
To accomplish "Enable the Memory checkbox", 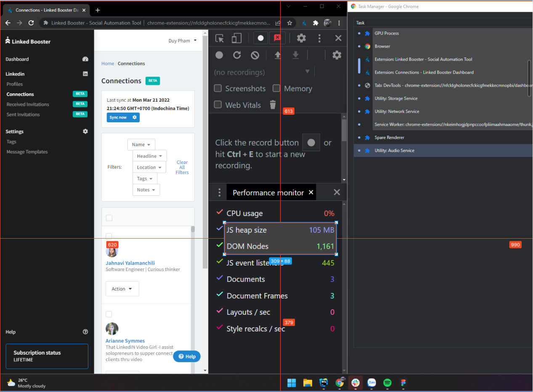I will 276,88.
